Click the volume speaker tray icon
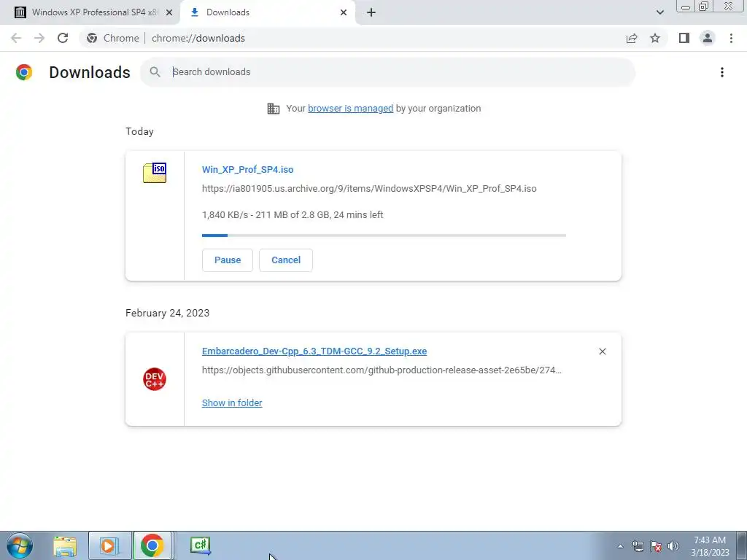 pos(673,546)
